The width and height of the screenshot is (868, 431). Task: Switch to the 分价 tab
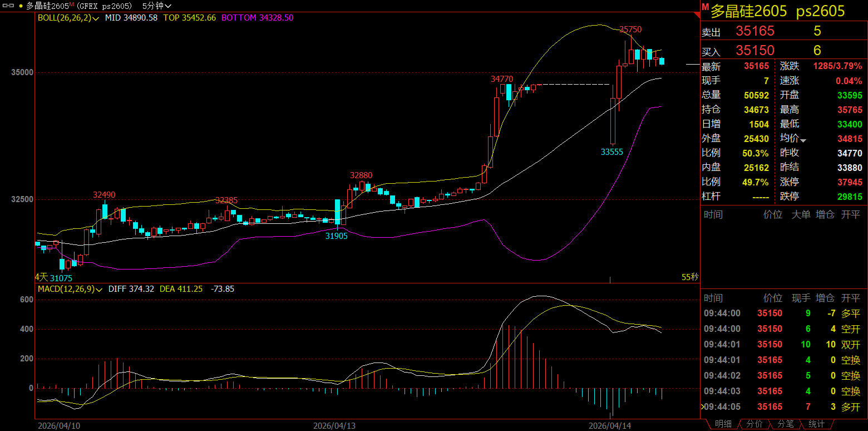tap(754, 424)
